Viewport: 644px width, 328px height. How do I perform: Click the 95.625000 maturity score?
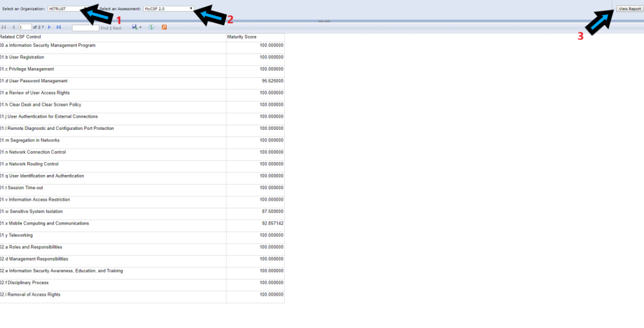(x=272, y=81)
